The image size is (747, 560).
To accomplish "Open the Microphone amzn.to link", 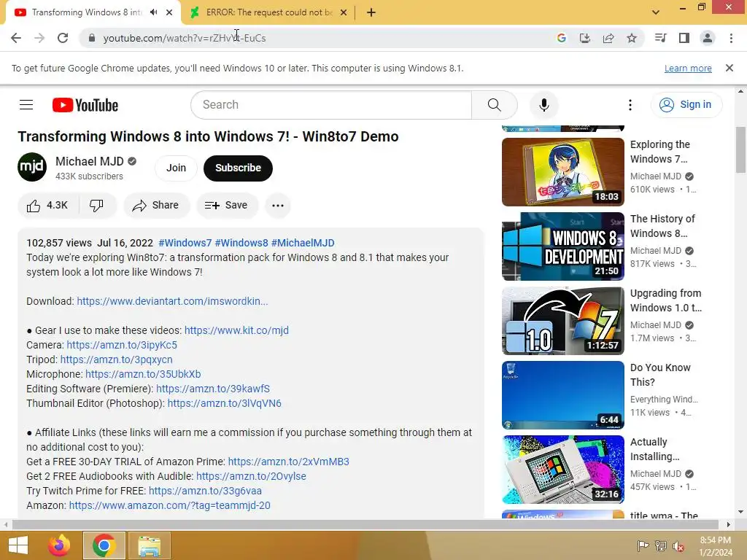I will point(143,374).
